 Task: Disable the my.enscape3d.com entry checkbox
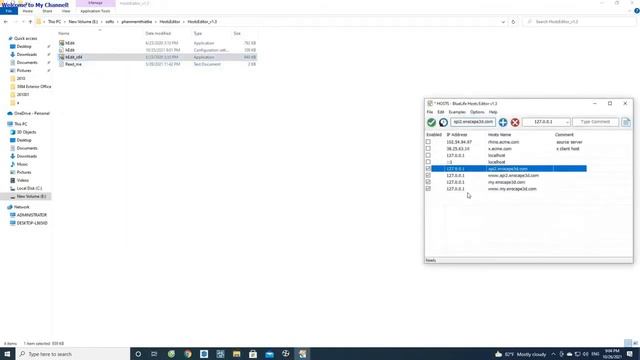pos(428,182)
